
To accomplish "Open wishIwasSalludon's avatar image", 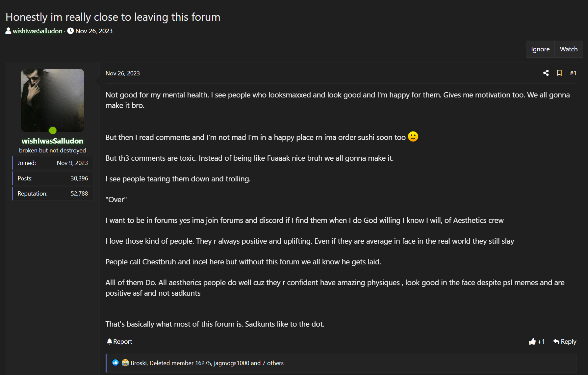I will (53, 100).
